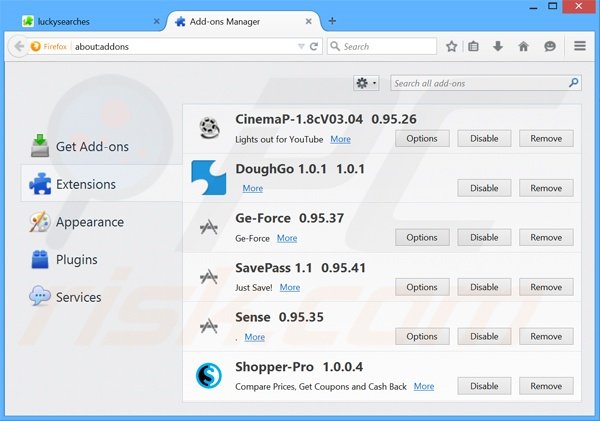Open Options for CinemaP extension
The width and height of the screenshot is (600, 421).
tap(422, 139)
